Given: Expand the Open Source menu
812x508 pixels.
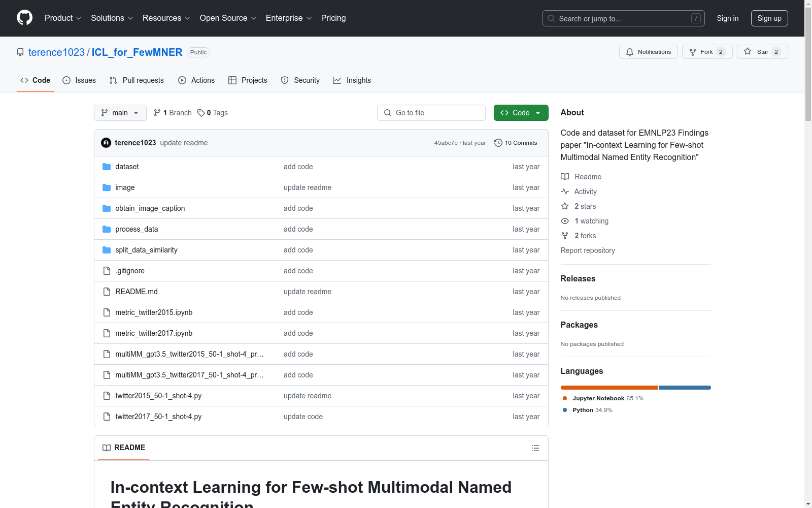Looking at the screenshot, I should (228, 18).
